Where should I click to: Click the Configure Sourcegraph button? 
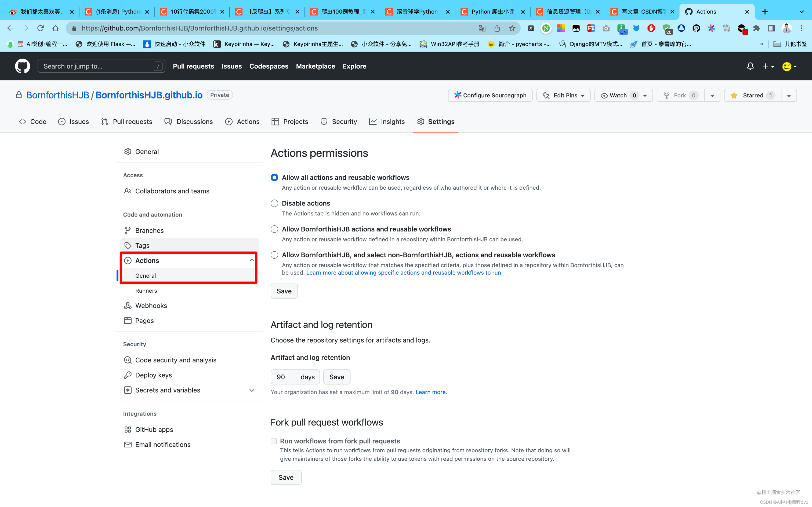click(x=490, y=95)
